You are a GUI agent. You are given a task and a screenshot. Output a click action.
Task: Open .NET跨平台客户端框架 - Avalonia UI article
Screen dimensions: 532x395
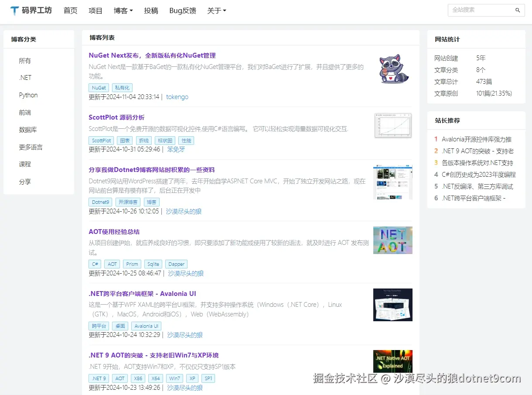click(x=143, y=294)
